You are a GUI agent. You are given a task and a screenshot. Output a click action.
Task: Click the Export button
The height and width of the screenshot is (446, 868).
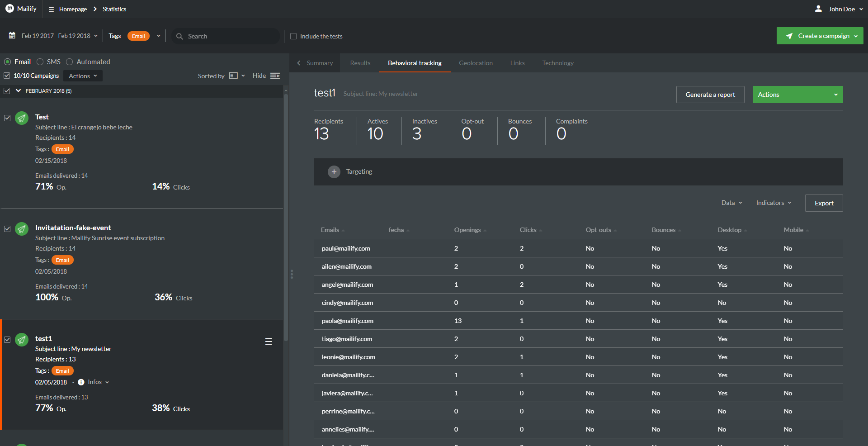point(824,203)
